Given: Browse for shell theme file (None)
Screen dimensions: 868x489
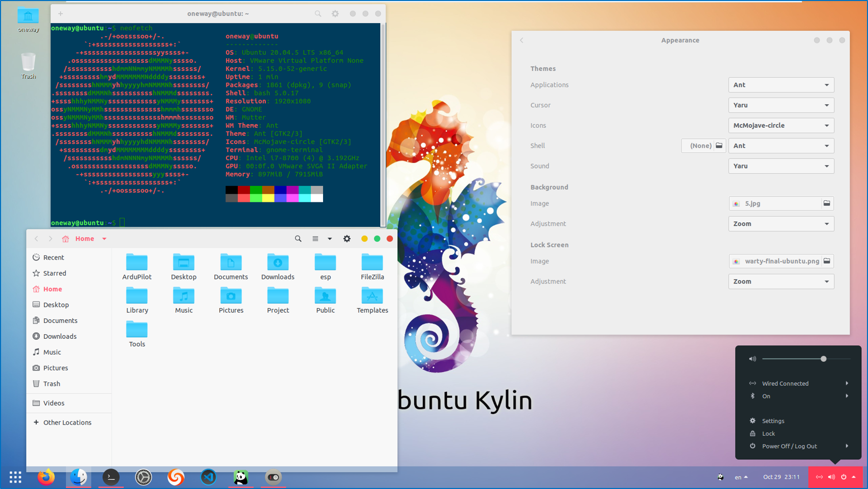Looking at the screenshot, I should click(x=703, y=146).
